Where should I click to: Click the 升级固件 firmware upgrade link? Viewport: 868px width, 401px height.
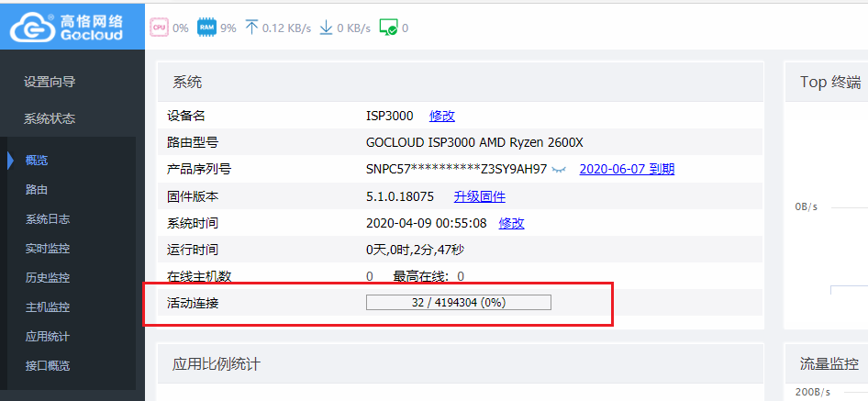(479, 196)
